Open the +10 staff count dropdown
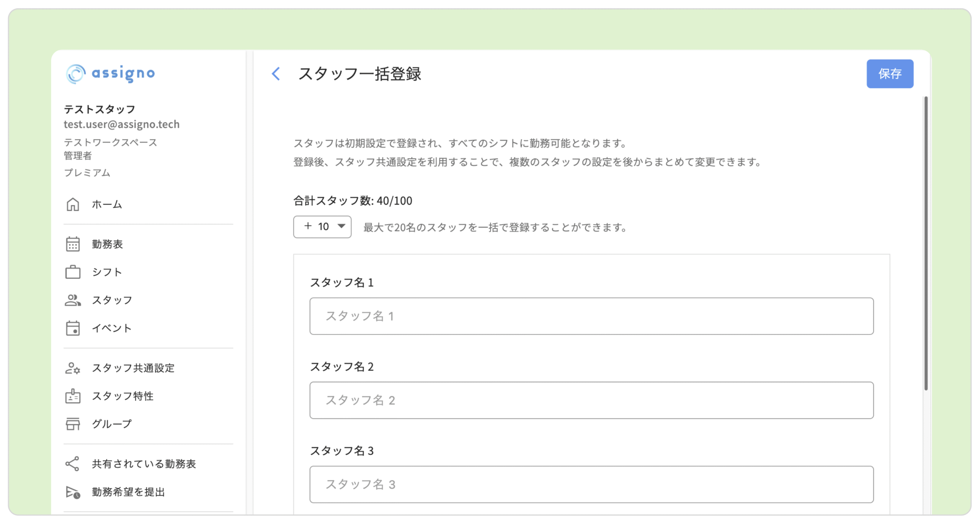Viewport: 980px width, 523px height. [x=322, y=227]
